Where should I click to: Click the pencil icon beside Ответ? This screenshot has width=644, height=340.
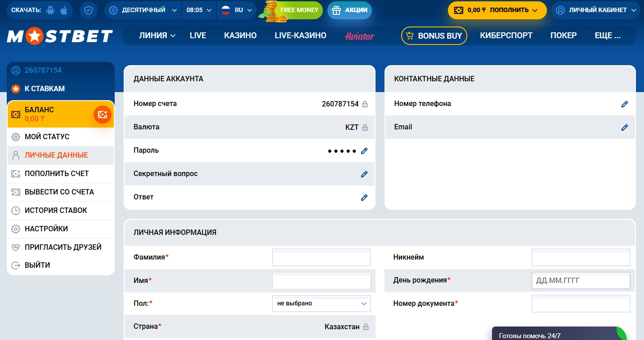[x=364, y=197]
